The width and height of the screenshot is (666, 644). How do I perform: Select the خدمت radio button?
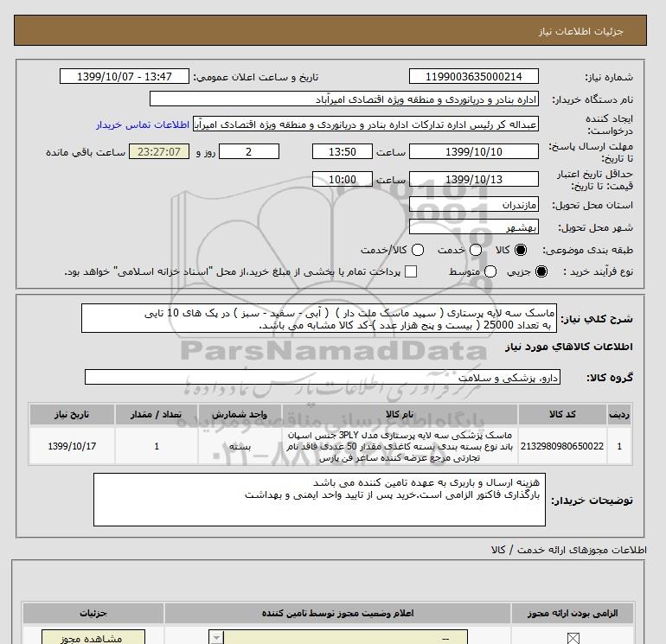476,250
